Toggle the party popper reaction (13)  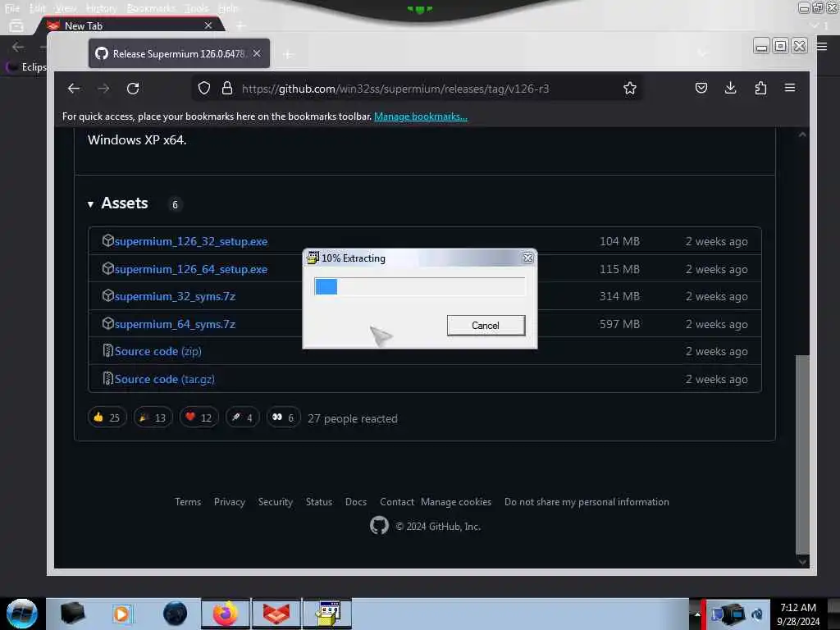(x=153, y=418)
